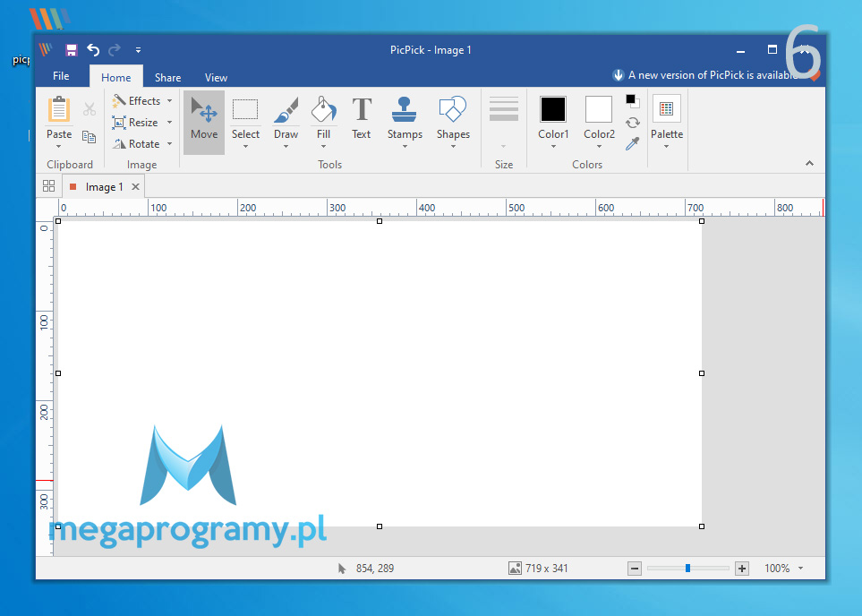The width and height of the screenshot is (862, 616).
Task: Click the Copy icon
Action: point(89,136)
